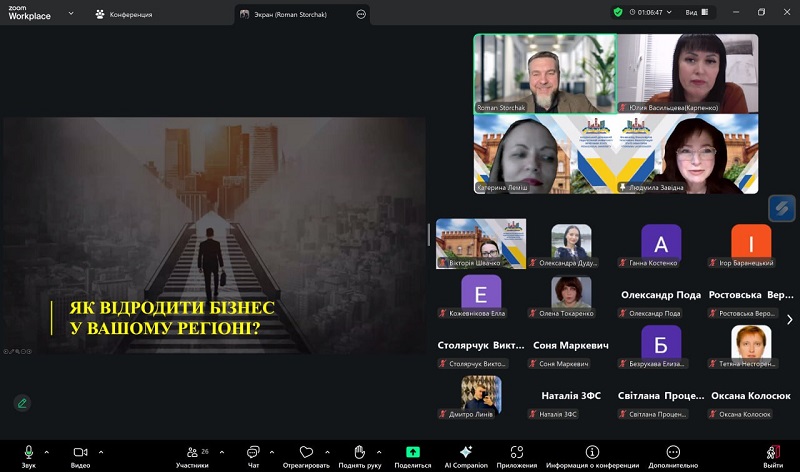Open the Дополнительно more options menu
This screenshot has height=472, width=800.
pos(673,454)
